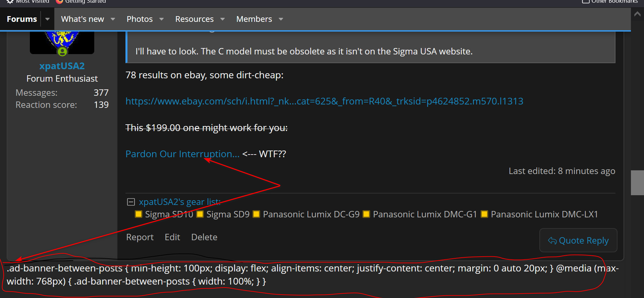This screenshot has width=644, height=298.
Task: Open the Photos menu arrow
Action: click(162, 19)
